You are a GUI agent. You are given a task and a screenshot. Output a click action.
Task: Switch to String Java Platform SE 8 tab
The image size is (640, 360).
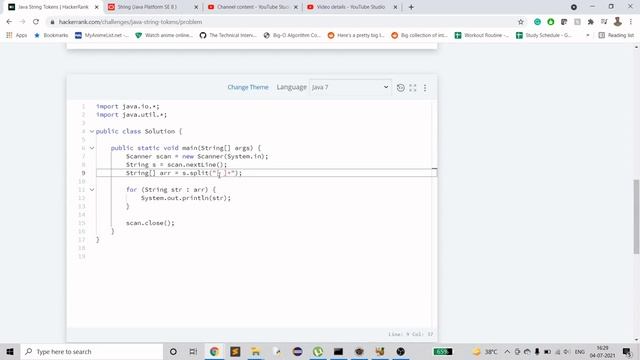[153, 7]
